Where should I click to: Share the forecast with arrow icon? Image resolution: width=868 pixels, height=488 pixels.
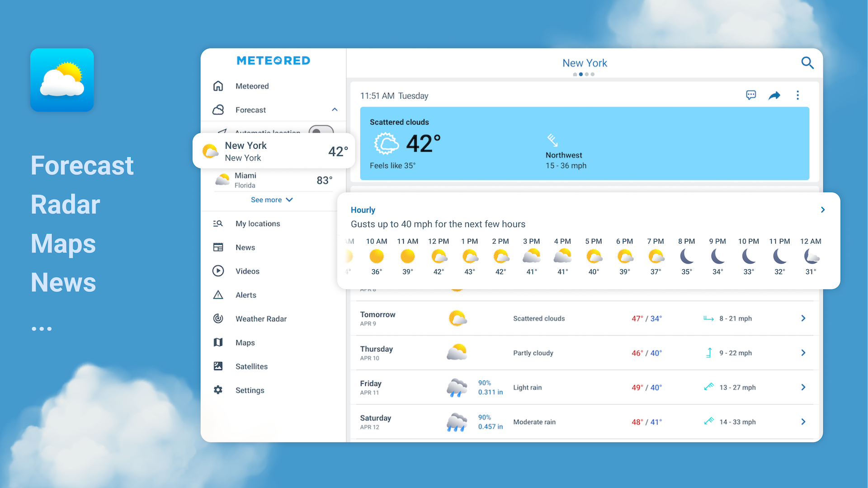[x=774, y=95]
